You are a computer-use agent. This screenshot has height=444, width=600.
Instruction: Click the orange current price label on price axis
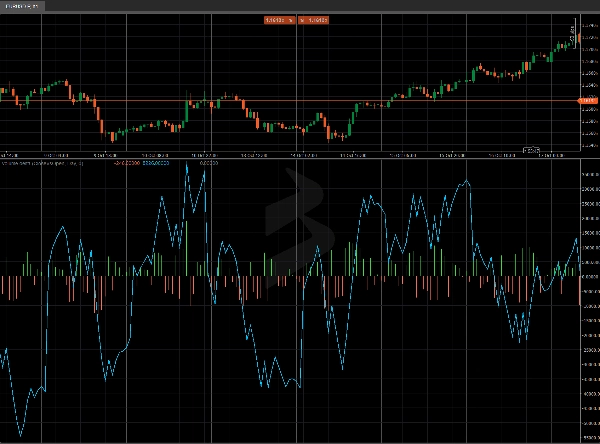click(x=589, y=101)
